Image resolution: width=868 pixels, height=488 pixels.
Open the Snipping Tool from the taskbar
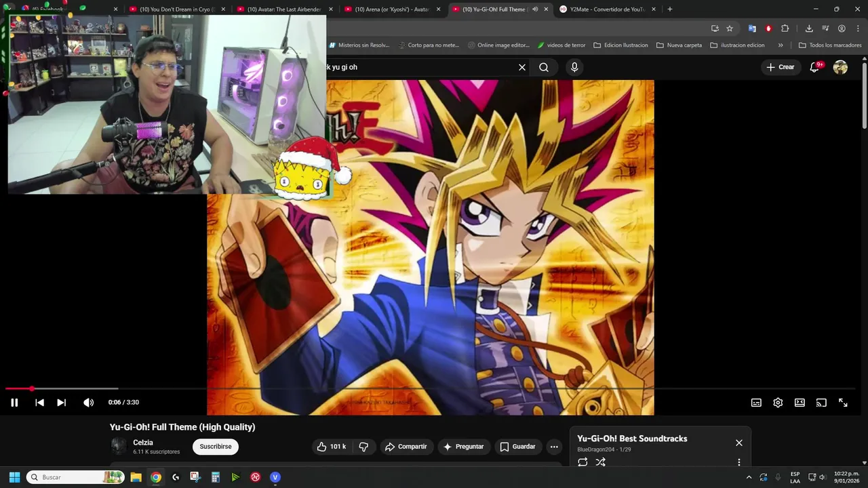pyautogui.click(x=195, y=477)
